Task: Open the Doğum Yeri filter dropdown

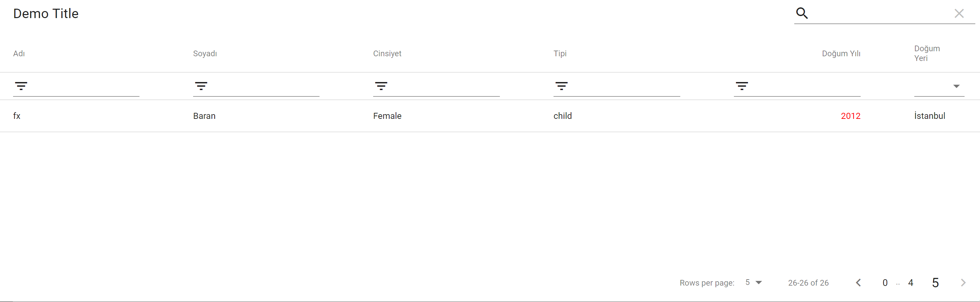Action: pos(957,87)
